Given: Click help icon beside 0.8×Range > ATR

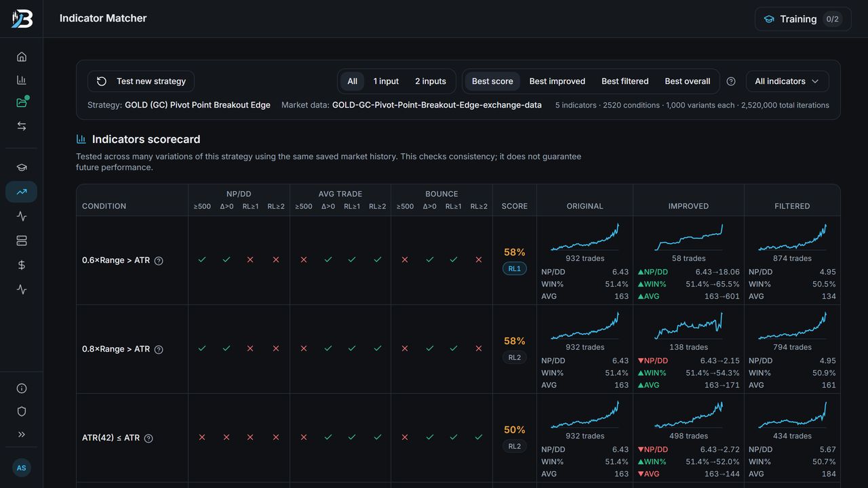Looking at the screenshot, I should [x=159, y=350].
